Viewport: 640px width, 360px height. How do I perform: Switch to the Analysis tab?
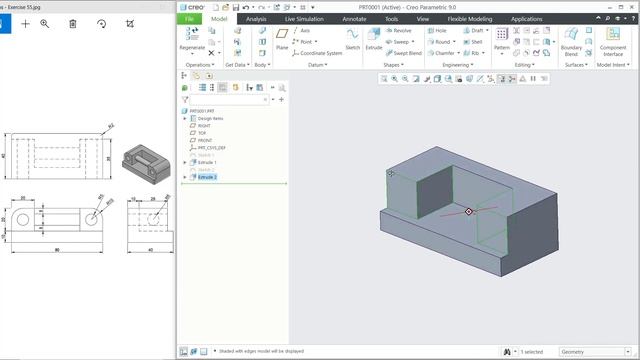pyautogui.click(x=256, y=19)
